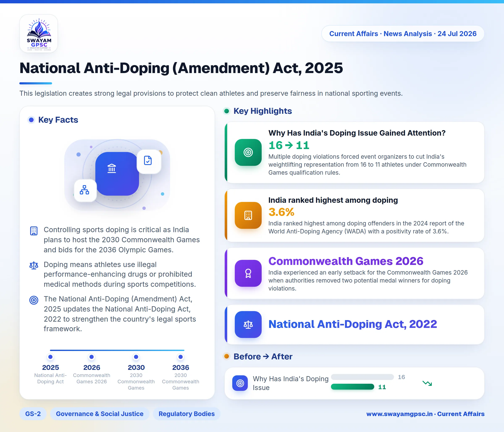Click the blue target icon in Before After row
This screenshot has width=504, height=432.
[240, 383]
